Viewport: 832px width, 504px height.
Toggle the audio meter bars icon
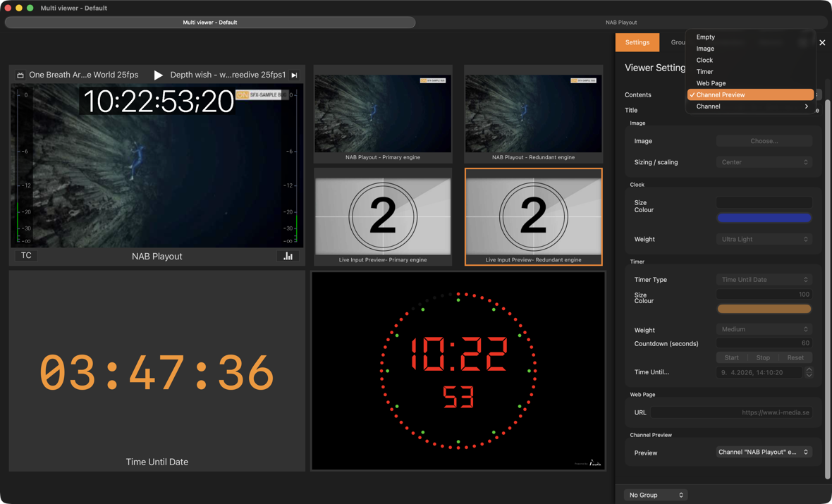tap(288, 256)
